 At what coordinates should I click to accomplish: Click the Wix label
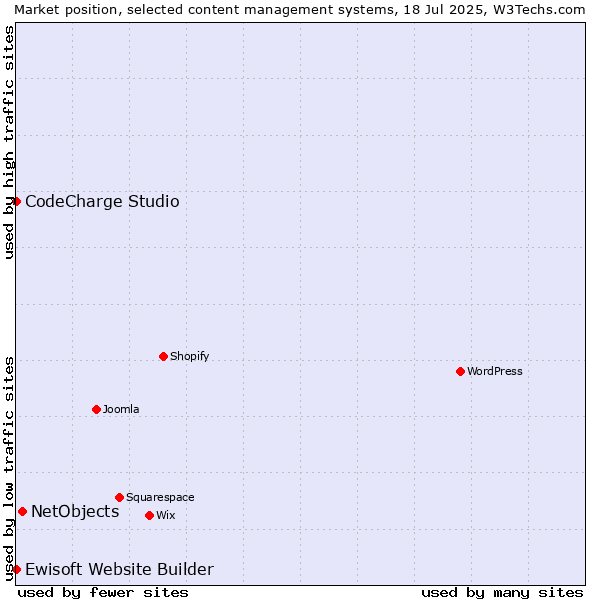point(165,515)
